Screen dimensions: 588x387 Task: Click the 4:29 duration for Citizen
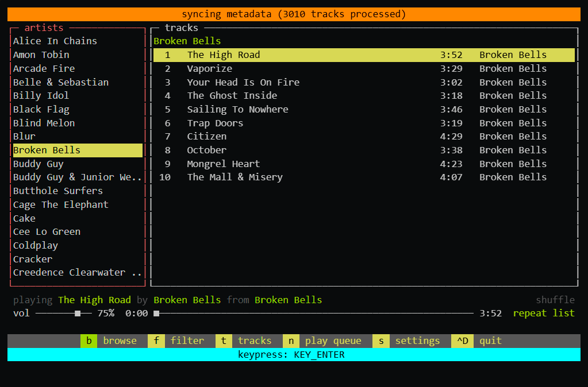coord(451,136)
